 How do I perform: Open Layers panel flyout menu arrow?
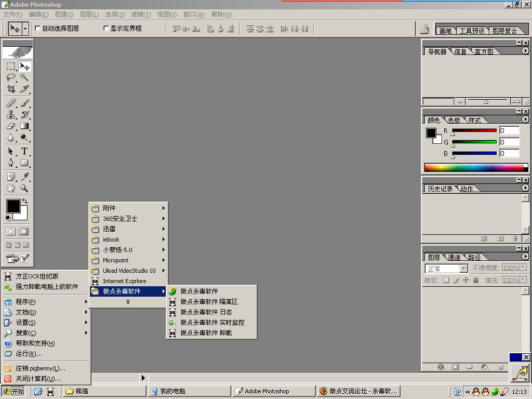[525, 257]
